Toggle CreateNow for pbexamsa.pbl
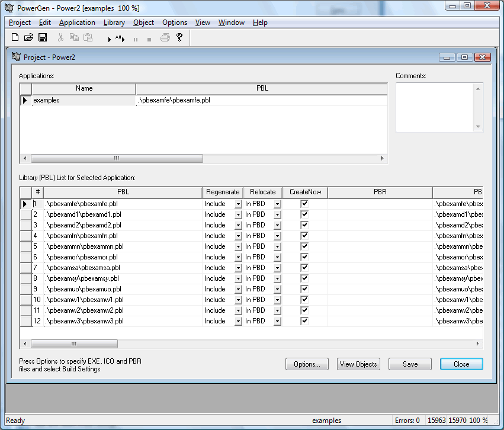The height and width of the screenshot is (430, 504). 304,268
